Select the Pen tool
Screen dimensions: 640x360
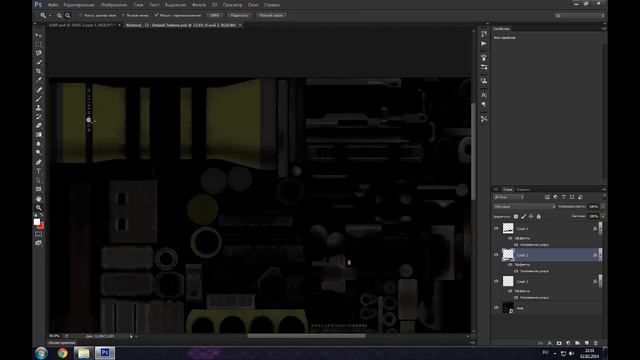tap(38, 162)
